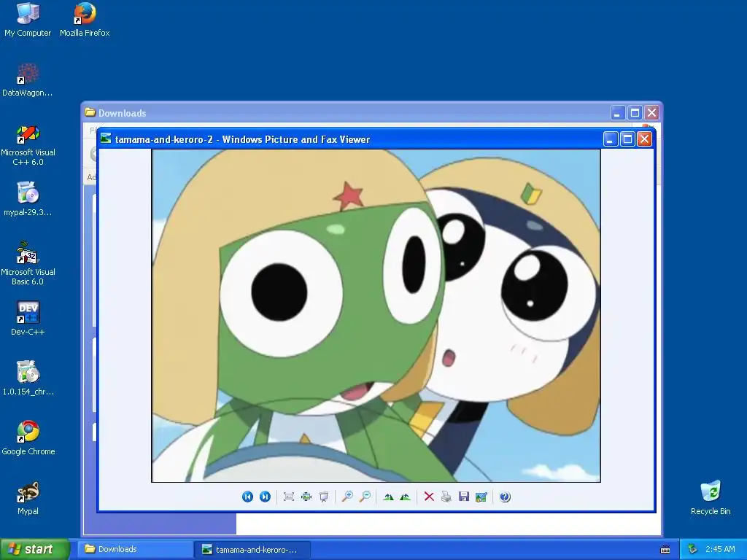This screenshot has width=747, height=560.
Task: Delete the image with red X
Action: pos(429,497)
